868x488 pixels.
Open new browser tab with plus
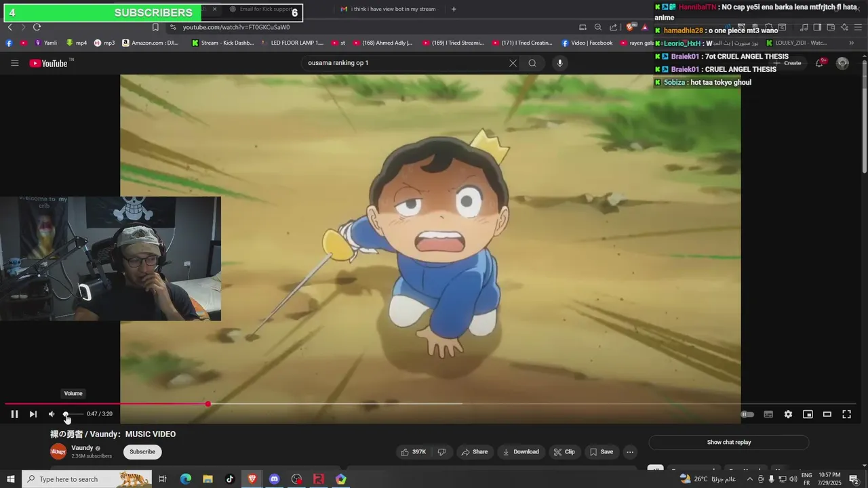tap(454, 9)
